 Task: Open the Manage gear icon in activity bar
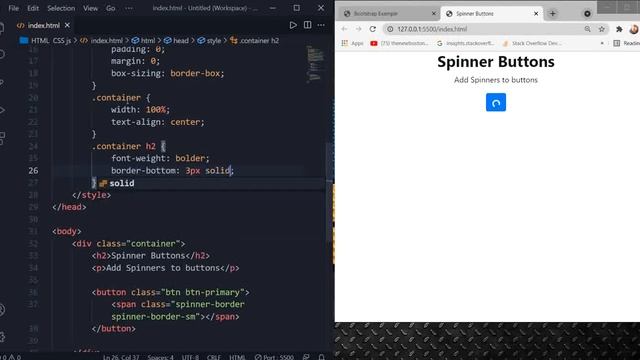pos(2,337)
